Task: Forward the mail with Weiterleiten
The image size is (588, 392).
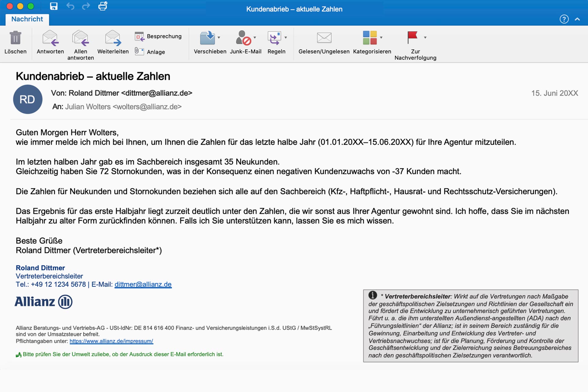Action: click(113, 38)
